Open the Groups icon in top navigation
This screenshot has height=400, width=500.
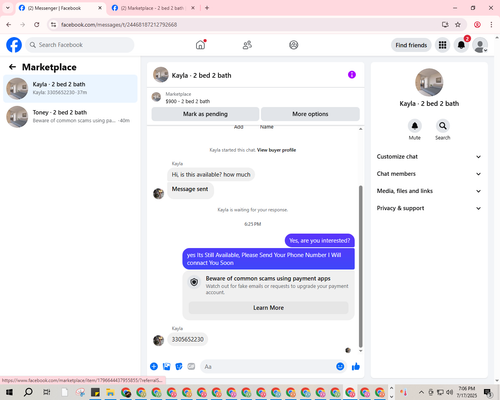point(294,45)
